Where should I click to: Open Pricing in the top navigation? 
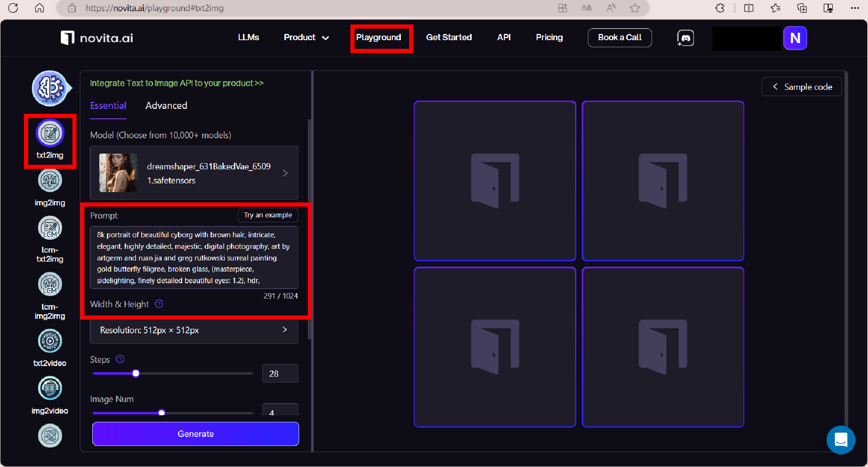click(x=549, y=37)
